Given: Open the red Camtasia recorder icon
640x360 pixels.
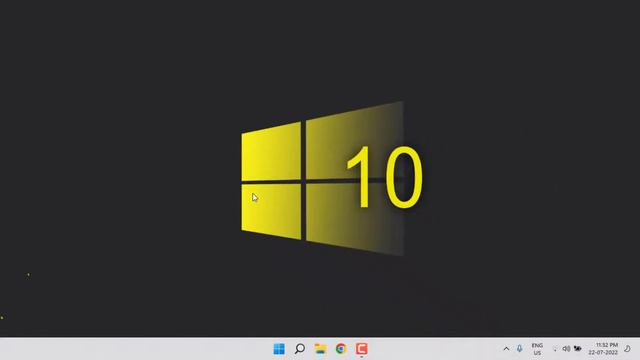Looking at the screenshot, I should pyautogui.click(x=362, y=349).
